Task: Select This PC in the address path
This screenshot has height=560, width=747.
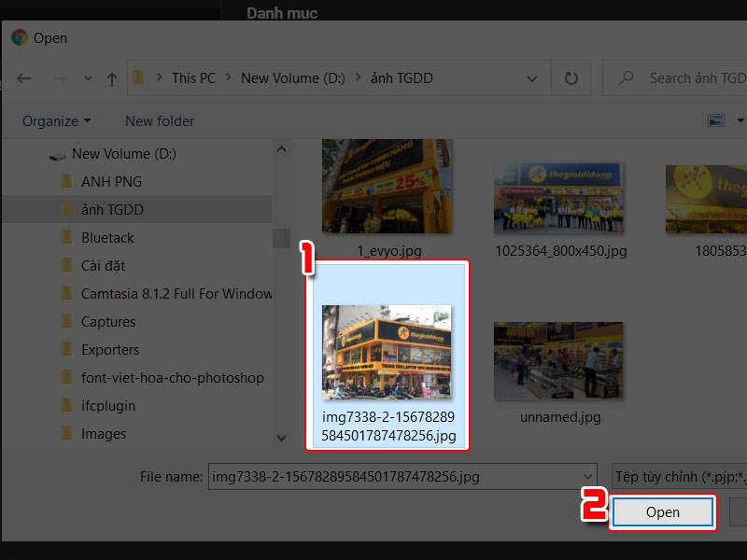Action: click(193, 78)
